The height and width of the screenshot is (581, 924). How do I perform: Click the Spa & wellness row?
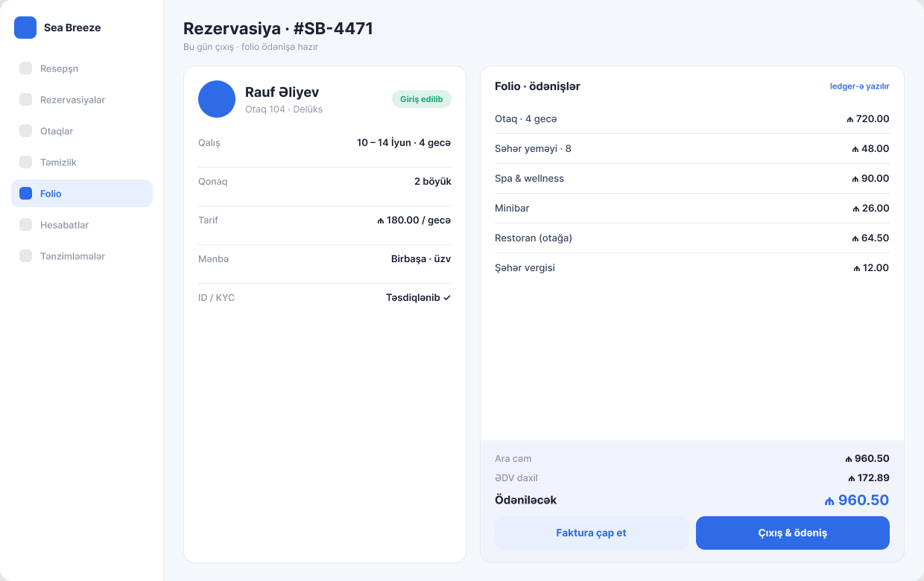pyautogui.click(x=692, y=179)
